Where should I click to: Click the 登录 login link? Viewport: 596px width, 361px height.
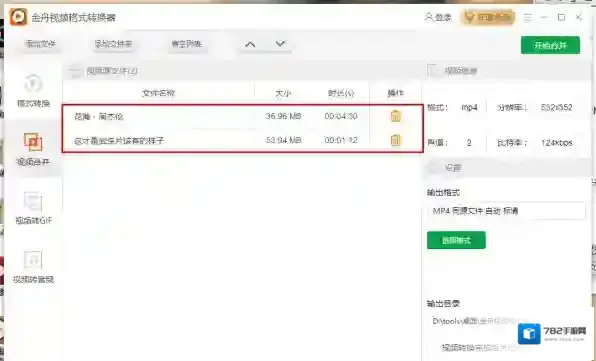coord(438,17)
